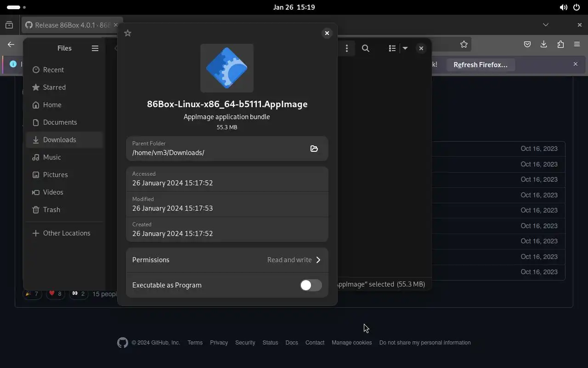Image resolution: width=588 pixels, height=368 pixels.
Task: Click filename 86Box-Linux-x86_64-b5111.AppImage
Action: tap(227, 104)
